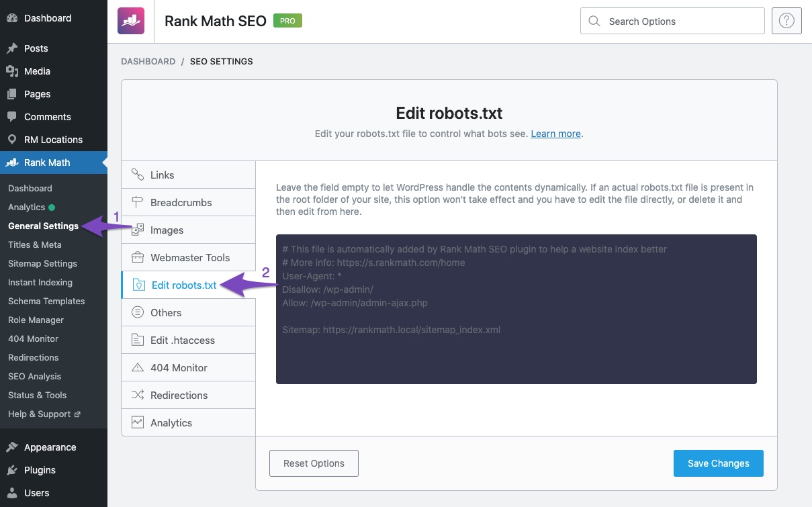Click the search magnifier icon

click(594, 21)
